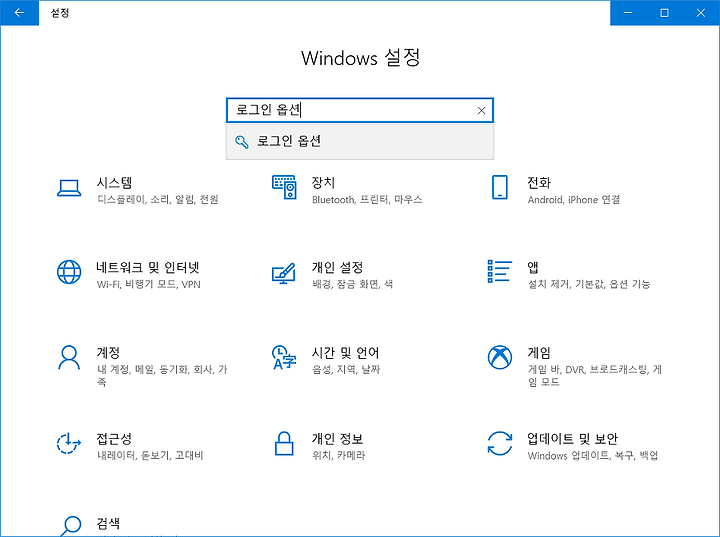Image resolution: width=720 pixels, height=537 pixels.
Task: Click the 계정 person icon
Action: 69,358
